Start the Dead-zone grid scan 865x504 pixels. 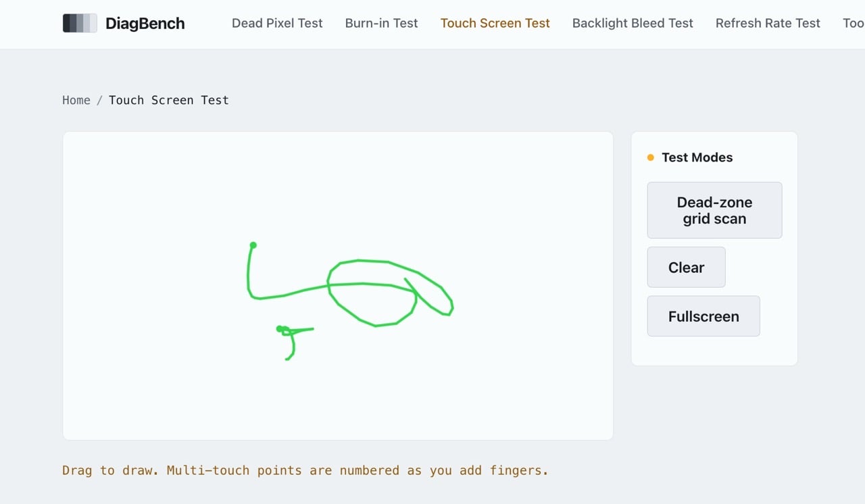[x=714, y=210]
